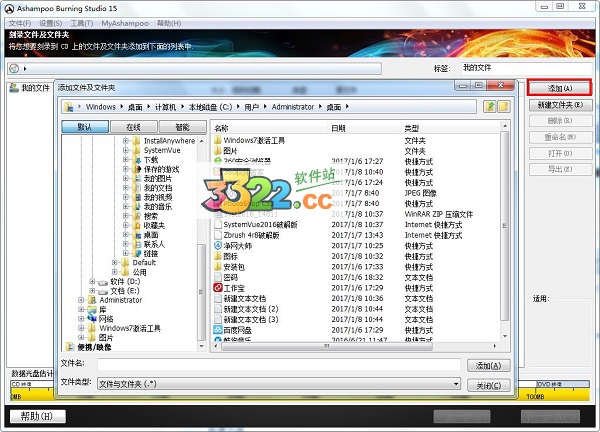Click the 添加(A) button in main window

[559, 88]
